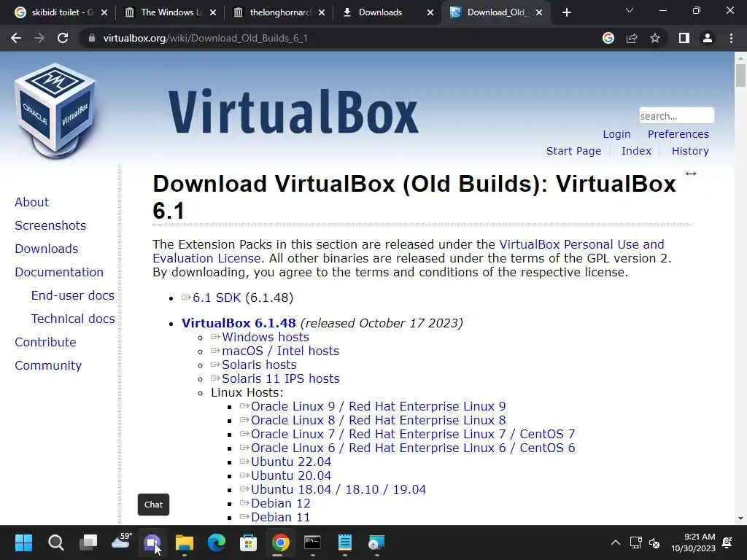Open the browser side panel icon
Image resolution: width=747 pixels, height=560 pixels.
pos(684,38)
